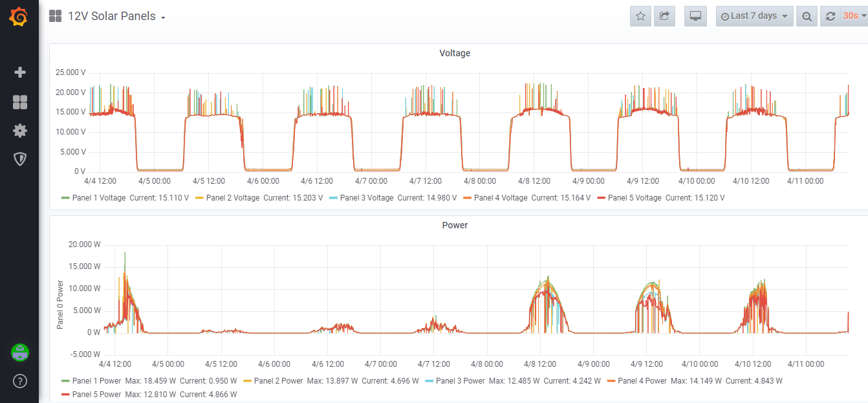Screen dimensions: 868x403
Task: Toggle Panel 1 Power series in legend
Action: [x=96, y=381]
